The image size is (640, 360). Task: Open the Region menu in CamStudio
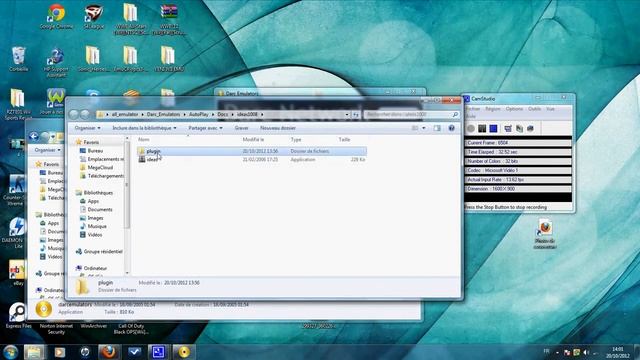point(493,109)
